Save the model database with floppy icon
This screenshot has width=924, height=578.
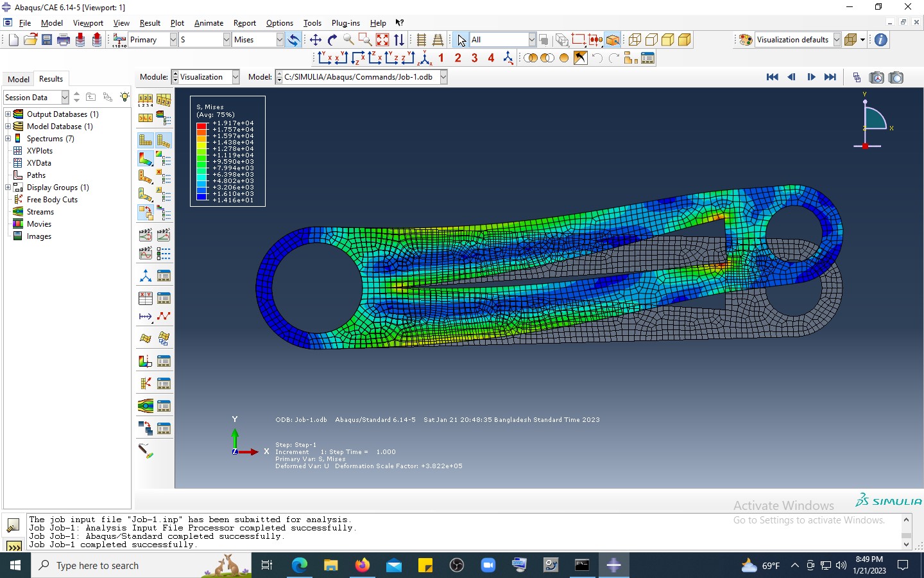click(x=47, y=40)
